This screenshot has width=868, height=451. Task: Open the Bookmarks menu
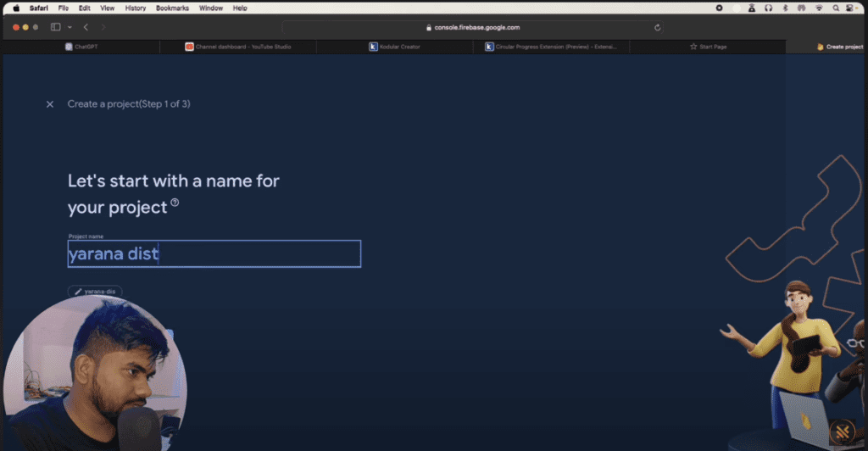coord(172,8)
